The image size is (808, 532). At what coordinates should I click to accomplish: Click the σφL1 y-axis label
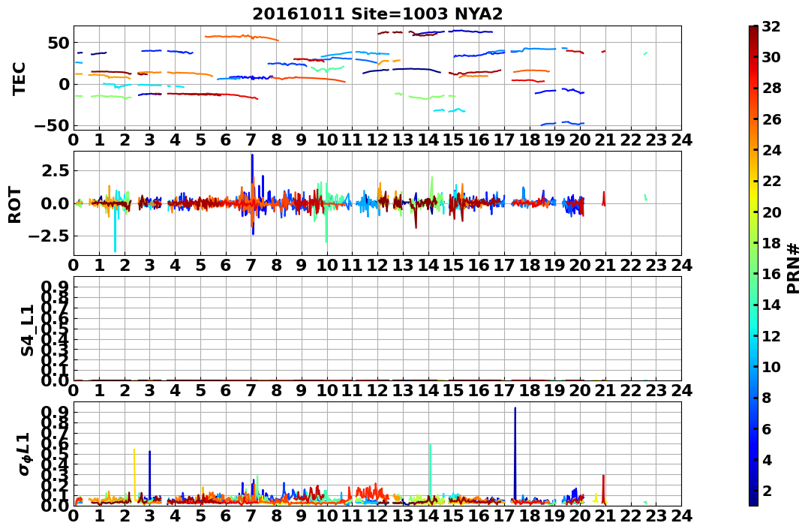[24, 454]
